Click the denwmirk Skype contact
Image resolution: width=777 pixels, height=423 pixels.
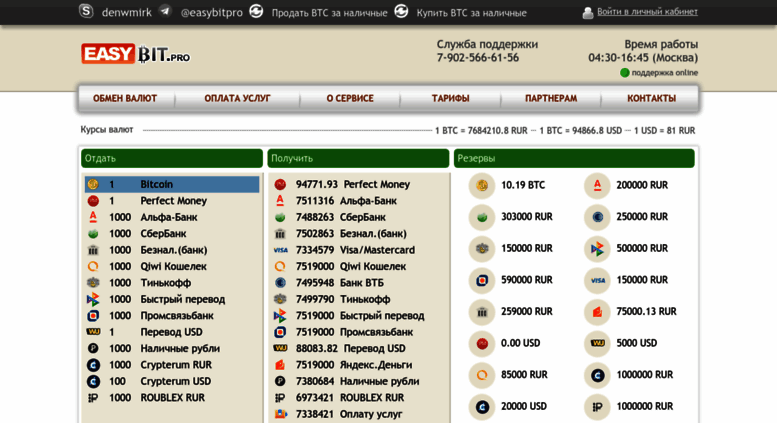point(127,12)
